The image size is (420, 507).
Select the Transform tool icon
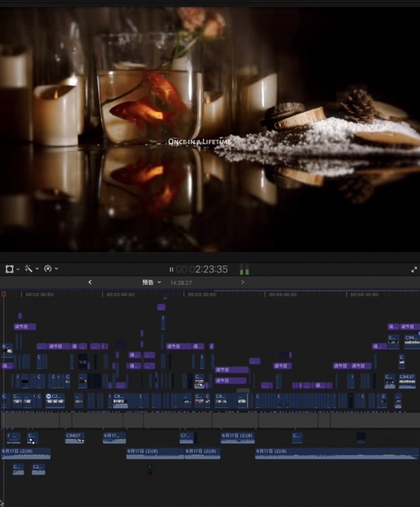coord(10,269)
